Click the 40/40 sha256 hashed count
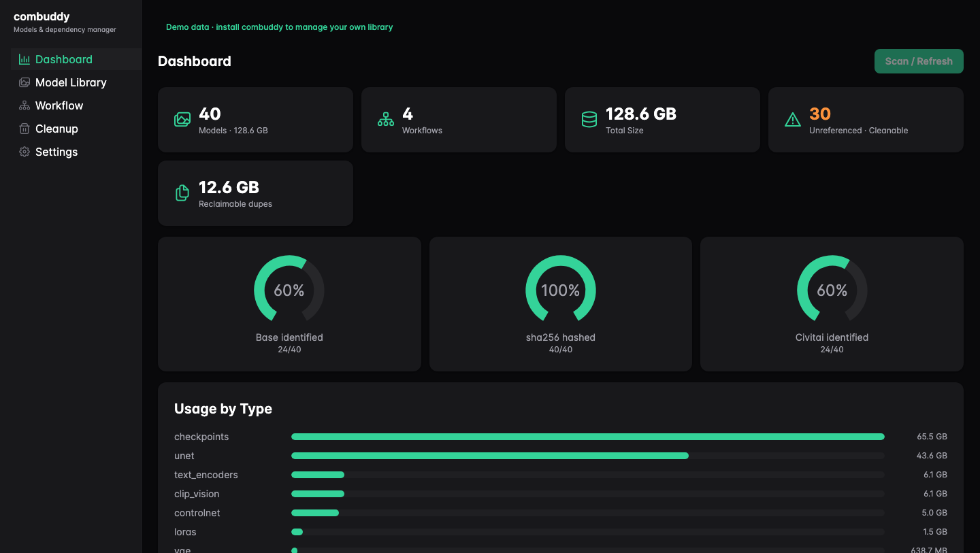 (x=561, y=350)
